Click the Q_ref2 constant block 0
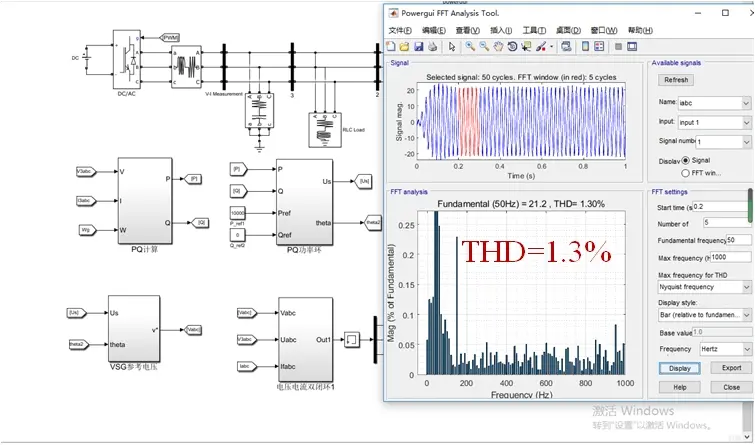Viewport: 755px width, 445px height. click(x=237, y=235)
